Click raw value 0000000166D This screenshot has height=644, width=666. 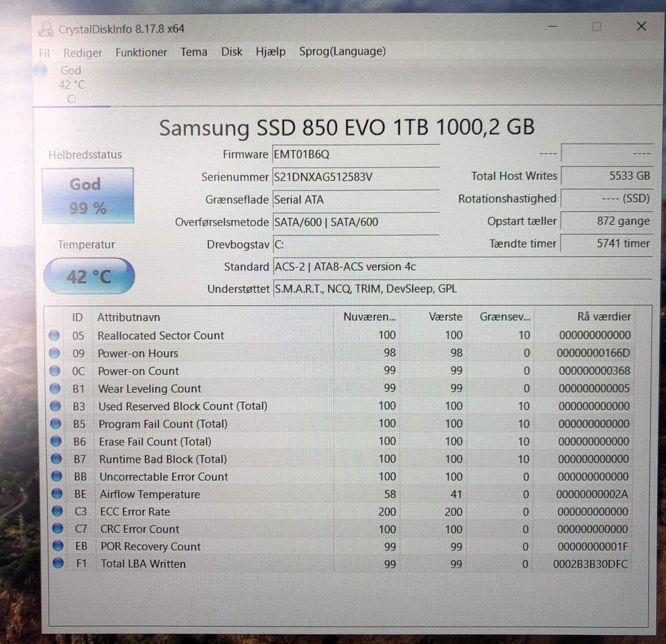click(593, 353)
